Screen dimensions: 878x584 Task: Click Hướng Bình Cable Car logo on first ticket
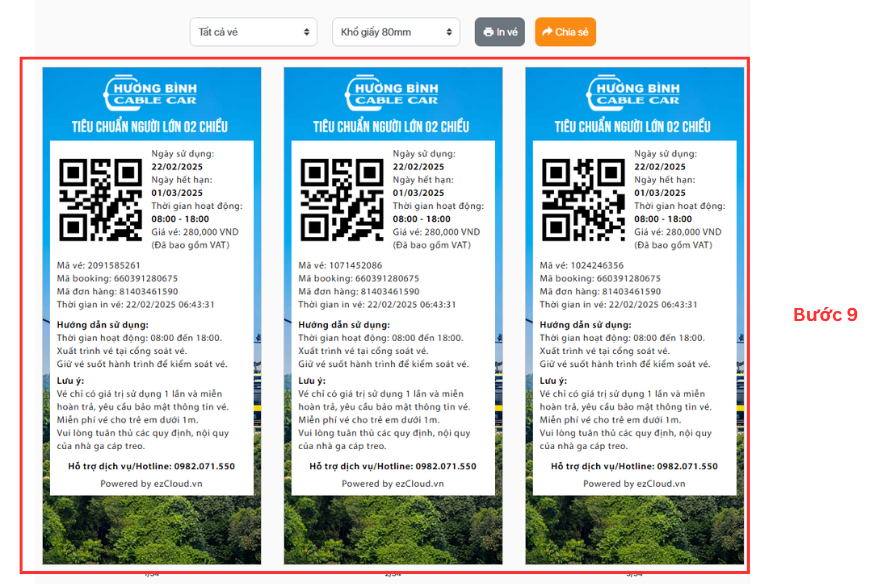tap(152, 93)
